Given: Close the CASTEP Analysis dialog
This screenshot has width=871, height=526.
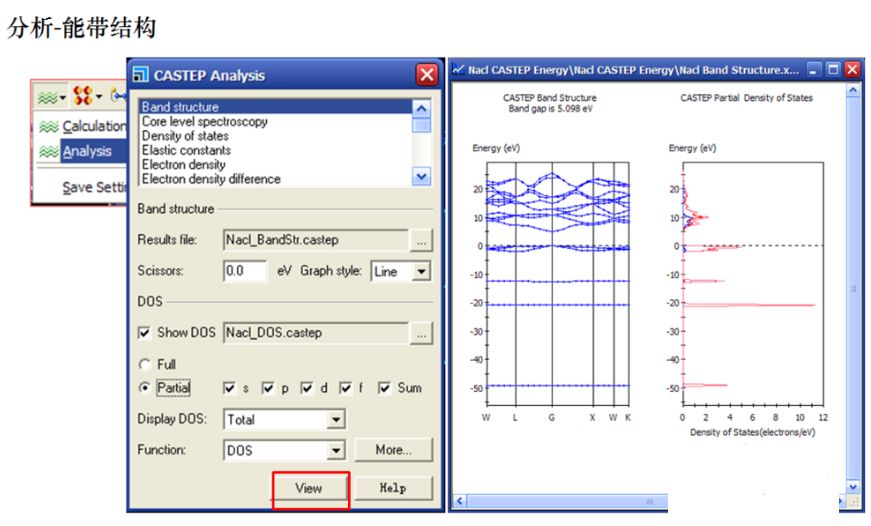Looking at the screenshot, I should [427, 75].
